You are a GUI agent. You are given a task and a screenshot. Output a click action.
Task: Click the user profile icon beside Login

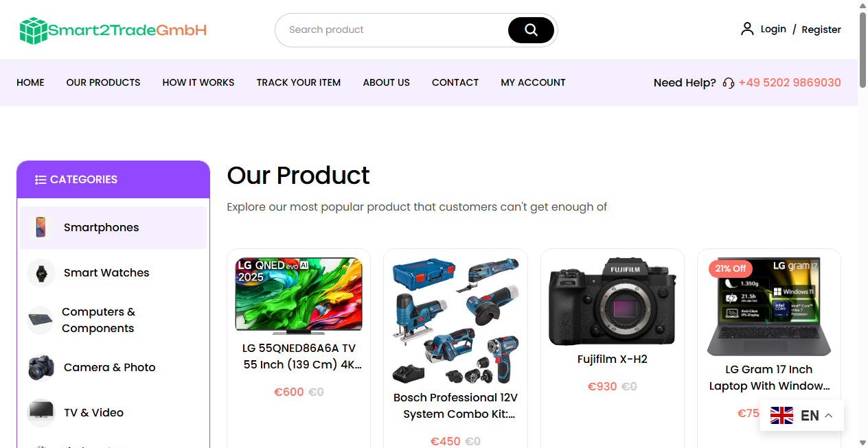tap(747, 29)
